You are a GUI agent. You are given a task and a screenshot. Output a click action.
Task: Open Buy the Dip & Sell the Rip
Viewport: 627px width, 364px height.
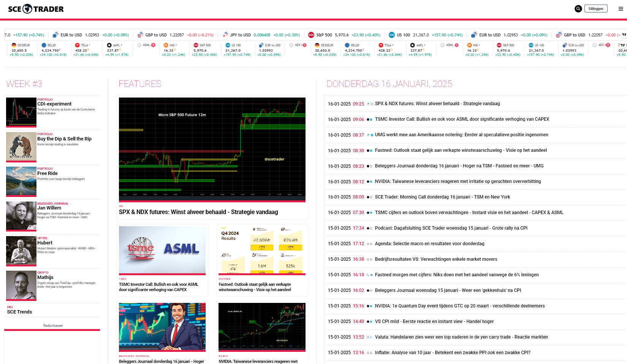(x=64, y=139)
